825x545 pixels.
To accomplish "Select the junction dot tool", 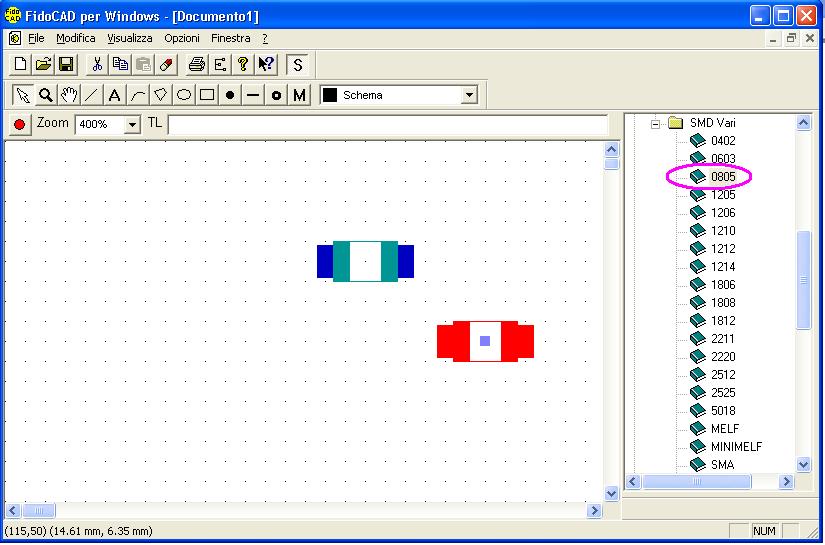I will [230, 95].
